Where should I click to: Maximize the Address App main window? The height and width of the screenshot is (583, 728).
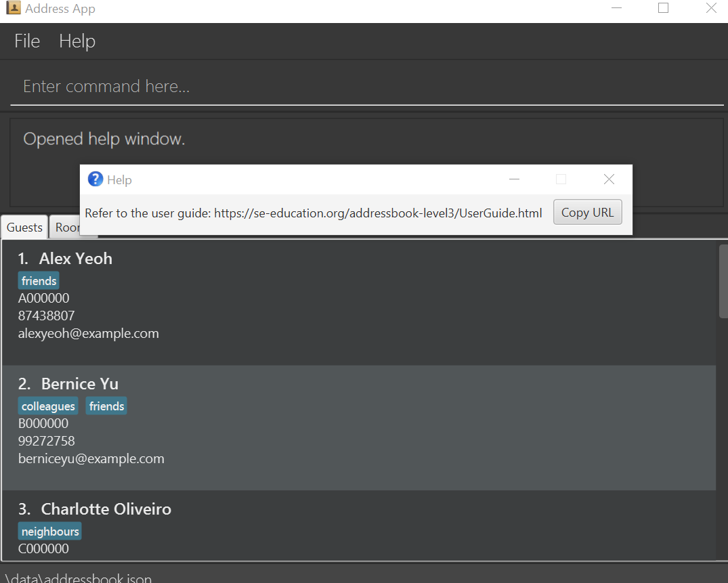pyautogui.click(x=663, y=8)
